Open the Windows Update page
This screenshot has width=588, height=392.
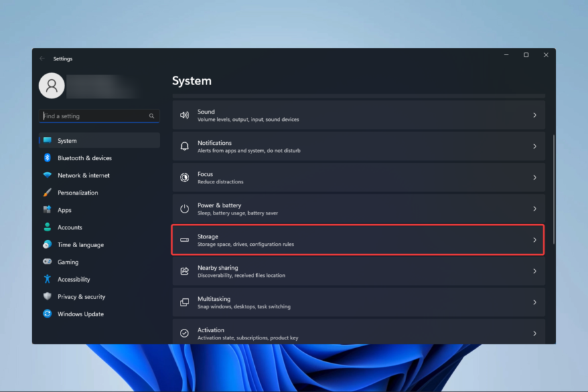coord(100,314)
